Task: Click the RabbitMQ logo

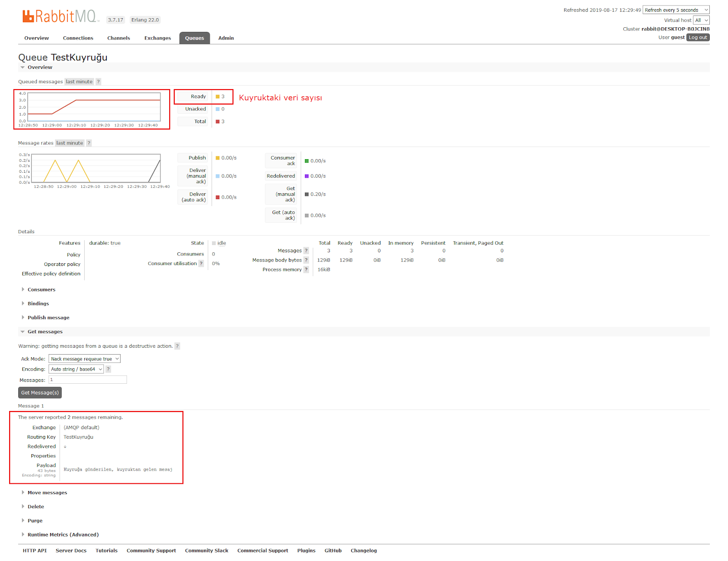Action: (60, 17)
